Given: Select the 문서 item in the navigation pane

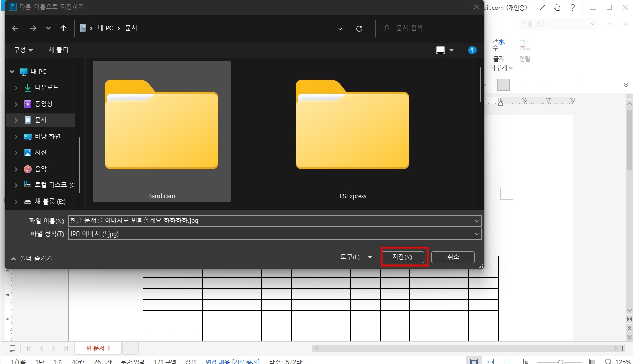Looking at the screenshot, I should click(40, 120).
